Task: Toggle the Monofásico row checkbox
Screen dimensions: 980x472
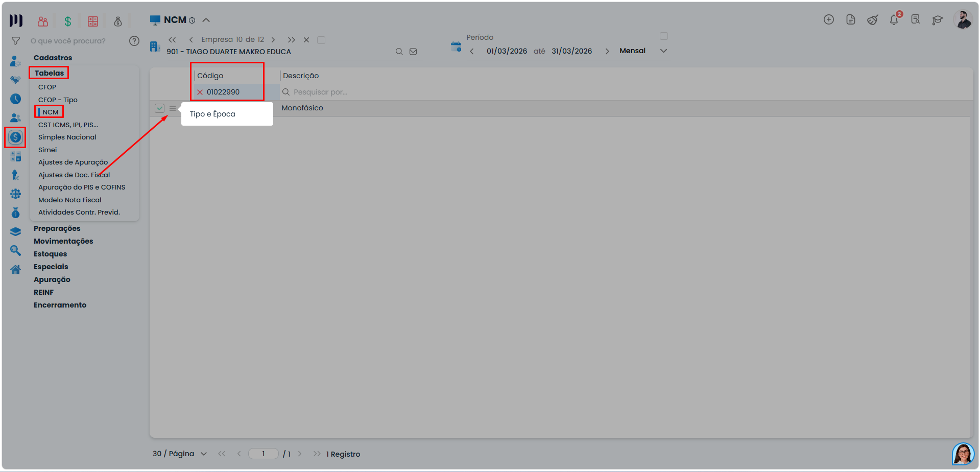Action: coord(160,108)
